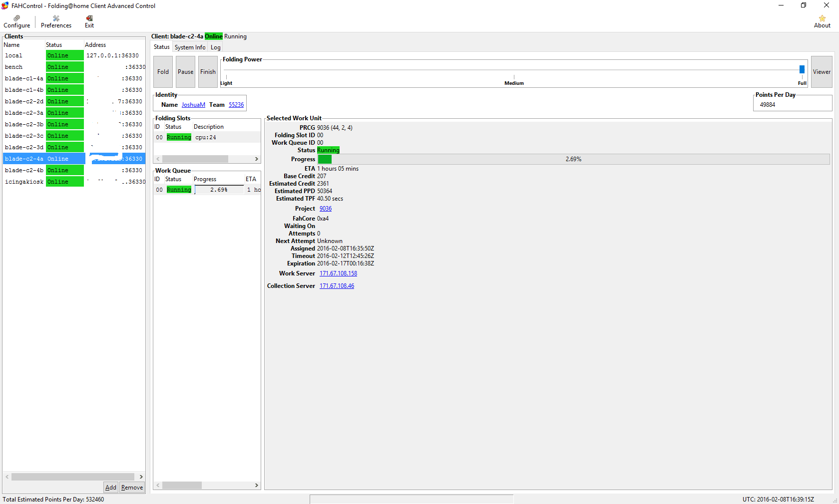Select the blade-c2-2d client row

point(74,101)
